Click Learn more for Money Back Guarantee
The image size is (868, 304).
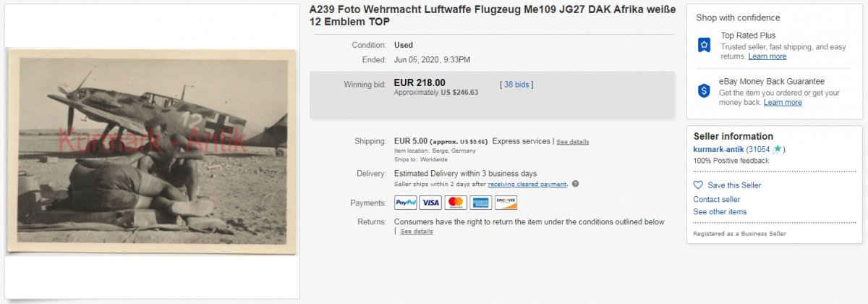(783, 103)
